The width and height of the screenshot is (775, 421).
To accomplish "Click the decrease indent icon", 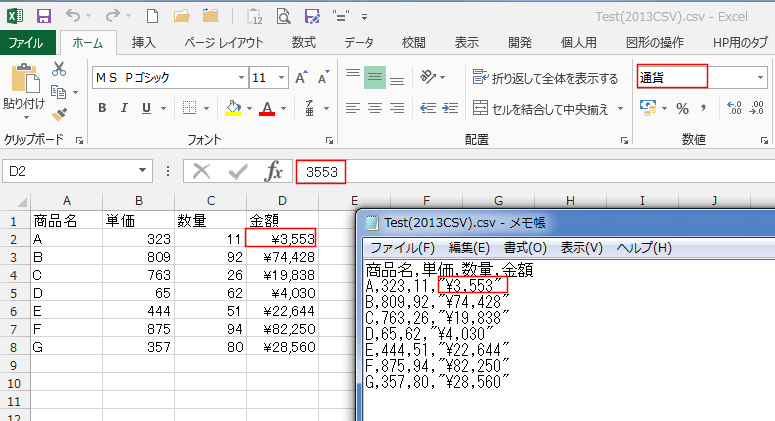I will [428, 108].
